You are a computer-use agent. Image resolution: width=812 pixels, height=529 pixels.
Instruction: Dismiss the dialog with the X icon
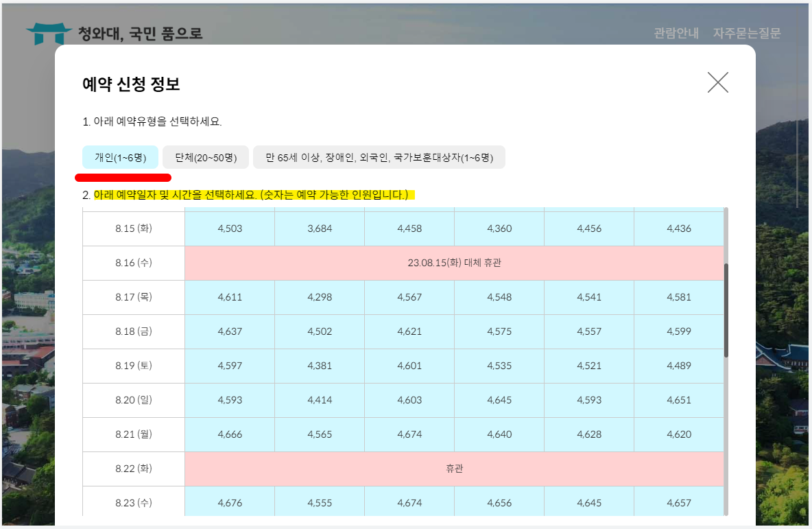point(717,82)
